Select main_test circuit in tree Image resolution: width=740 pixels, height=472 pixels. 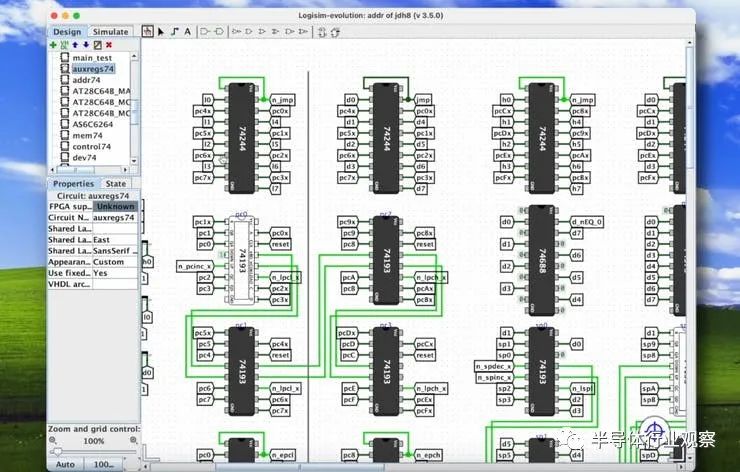coord(92,58)
